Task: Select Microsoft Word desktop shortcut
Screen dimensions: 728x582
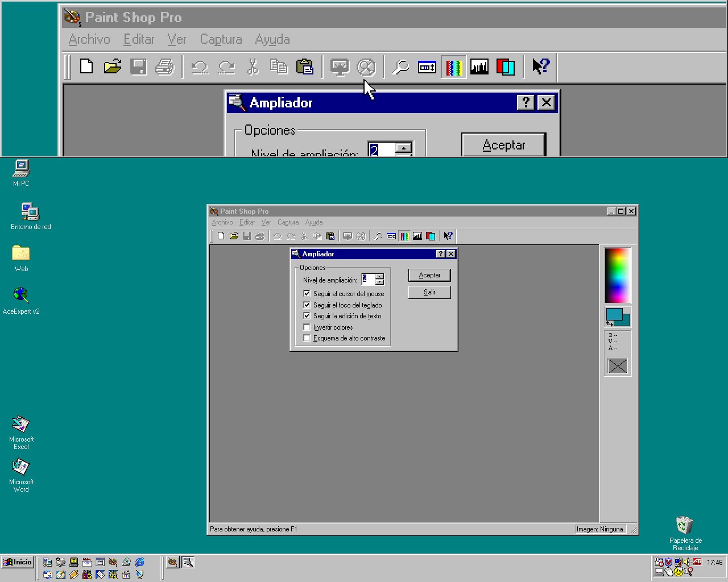Action: click(21, 475)
